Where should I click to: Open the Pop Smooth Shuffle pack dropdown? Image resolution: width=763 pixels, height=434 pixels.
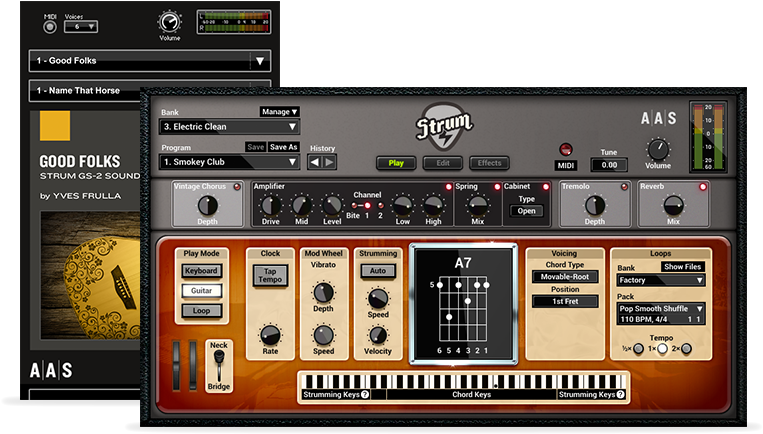(x=660, y=314)
